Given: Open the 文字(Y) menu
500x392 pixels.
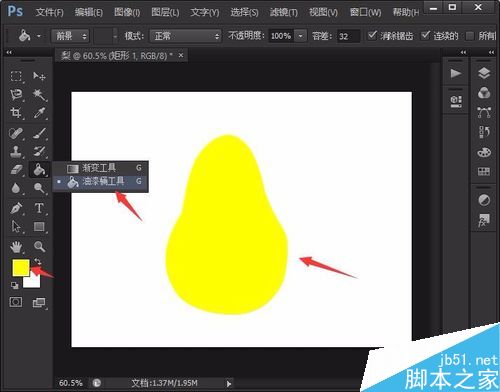Looking at the screenshot, I should tap(205, 12).
